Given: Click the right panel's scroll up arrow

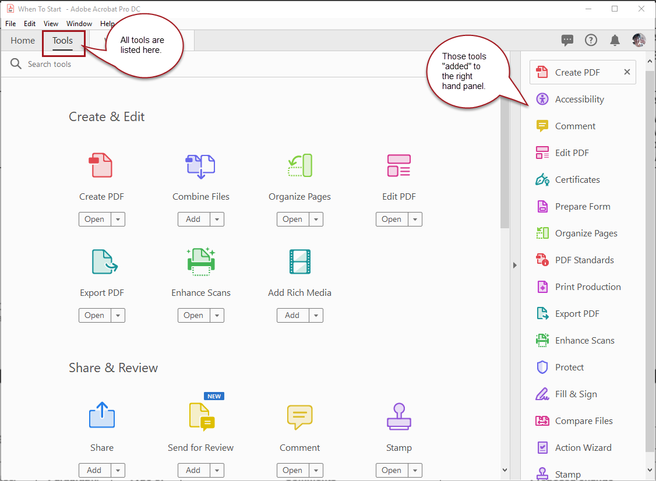Looking at the screenshot, I should click(x=650, y=61).
